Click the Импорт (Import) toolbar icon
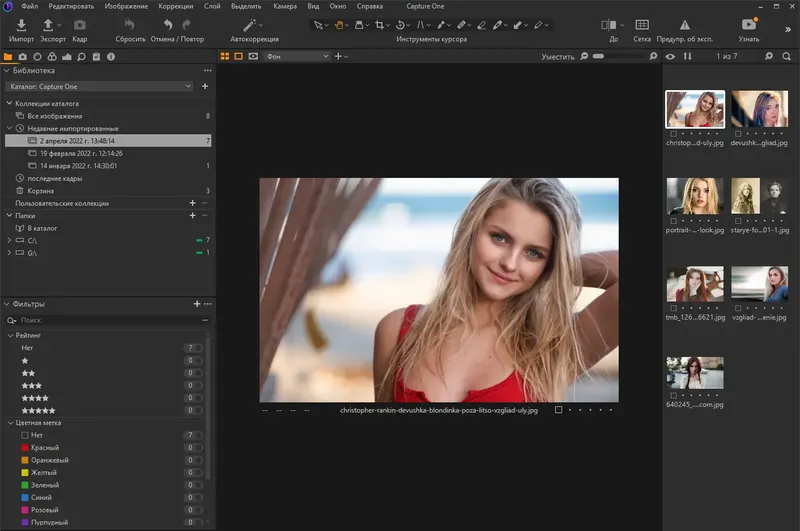 [22, 24]
